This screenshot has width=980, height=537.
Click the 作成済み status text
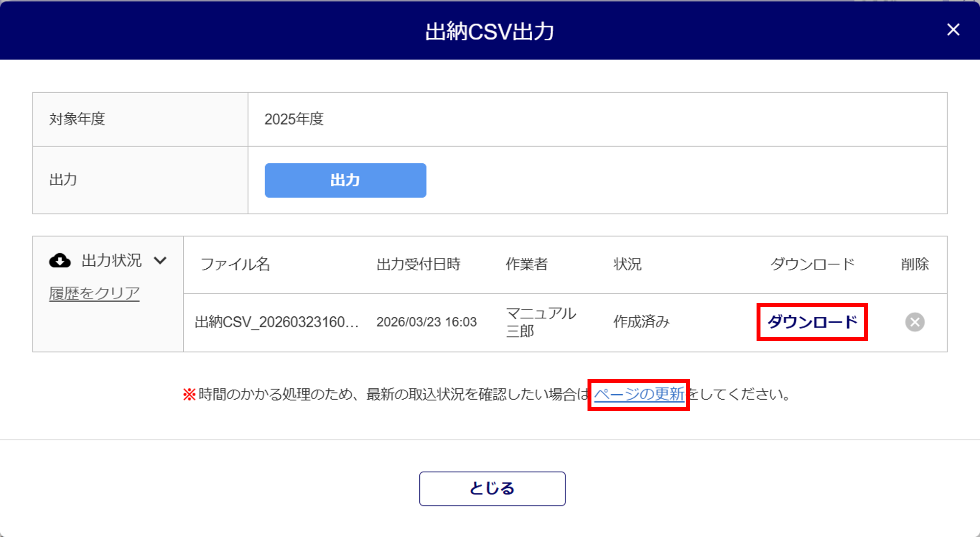point(641,322)
